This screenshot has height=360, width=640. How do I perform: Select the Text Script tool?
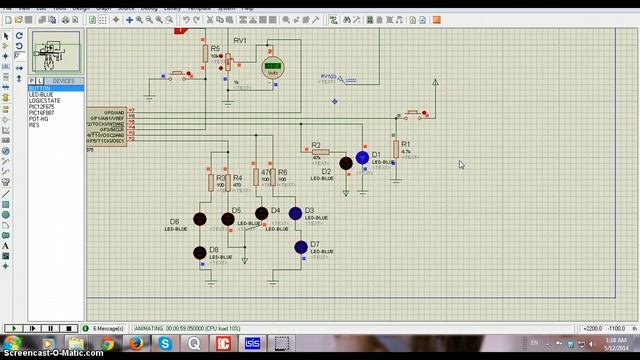(6, 77)
